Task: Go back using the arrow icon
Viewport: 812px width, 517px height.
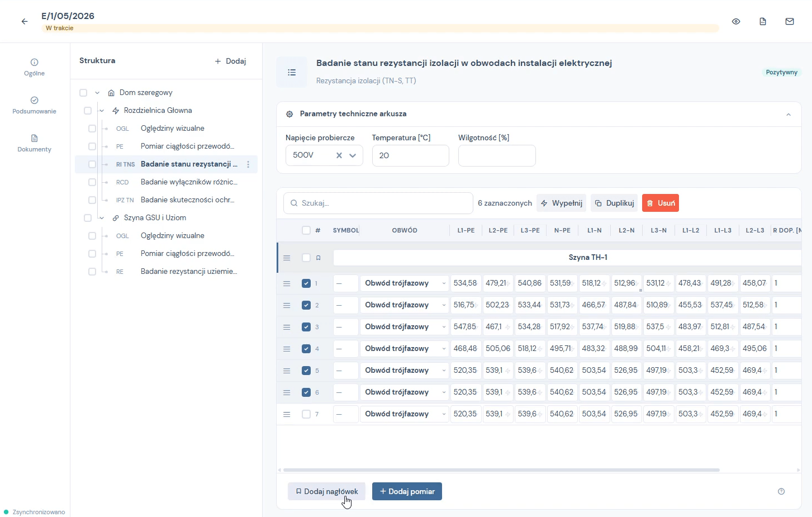Action: coord(25,21)
